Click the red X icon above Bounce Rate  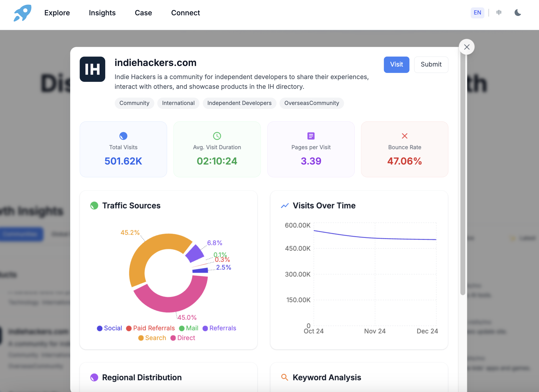[404, 136]
